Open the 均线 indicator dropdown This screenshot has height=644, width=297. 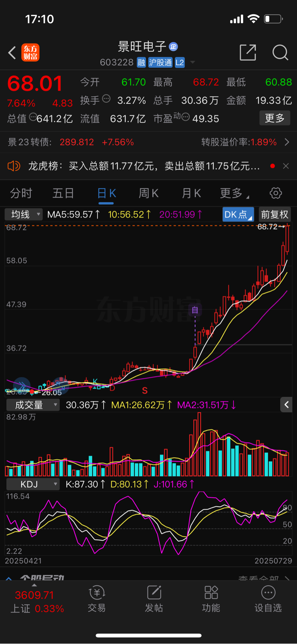24,215
